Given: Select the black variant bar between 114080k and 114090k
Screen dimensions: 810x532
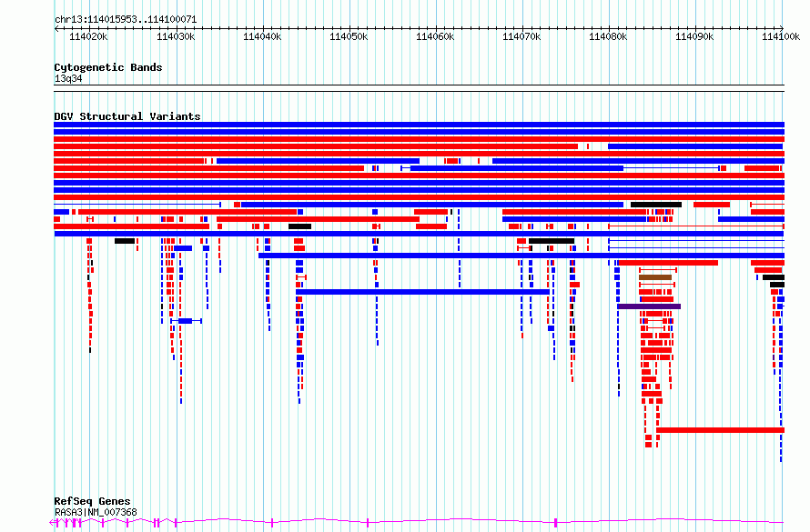Looking at the screenshot, I should point(656,205).
